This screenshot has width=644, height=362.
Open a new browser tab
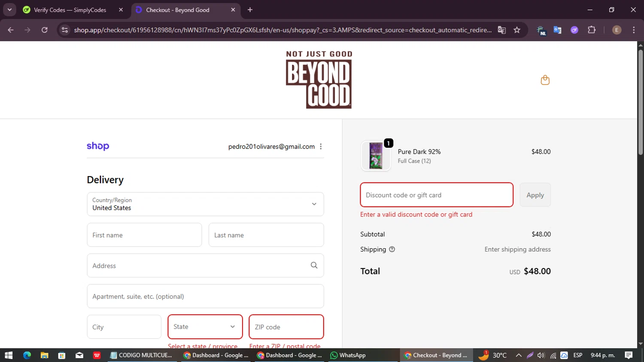250,10
